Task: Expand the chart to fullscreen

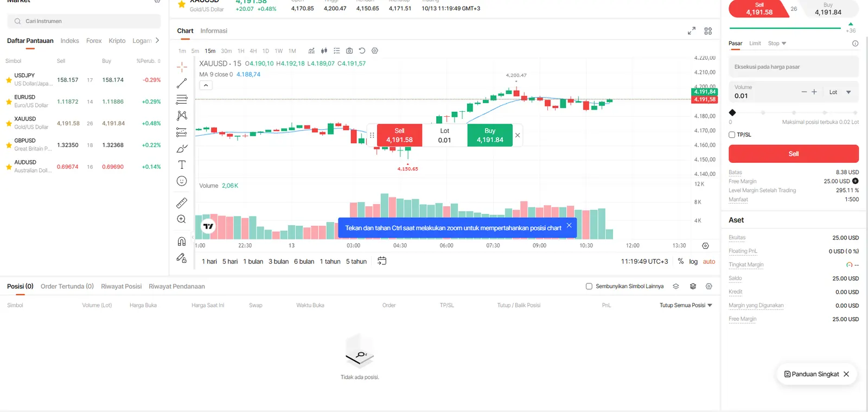Action: [692, 31]
